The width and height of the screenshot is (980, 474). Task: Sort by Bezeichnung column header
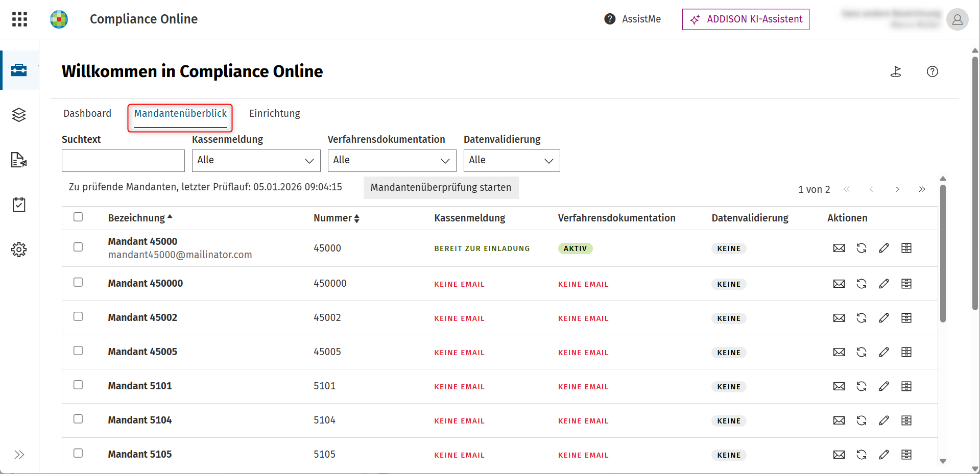[x=140, y=218]
